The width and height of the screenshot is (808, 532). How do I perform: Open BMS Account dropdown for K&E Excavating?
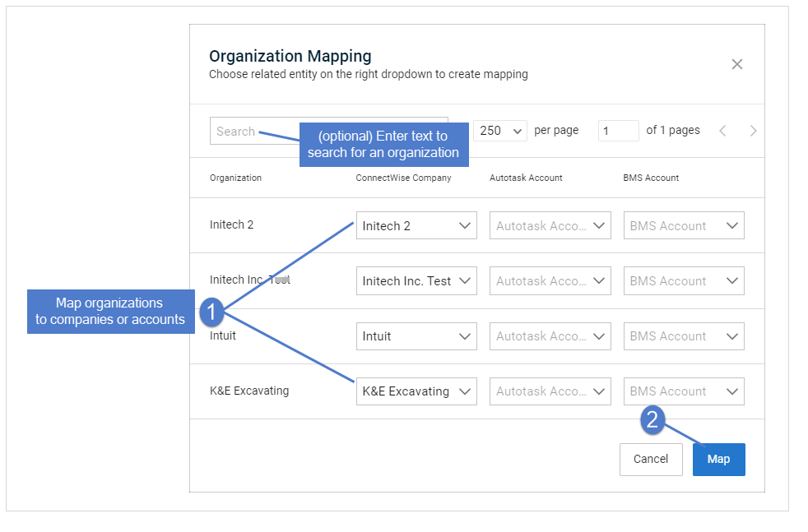pos(684,391)
